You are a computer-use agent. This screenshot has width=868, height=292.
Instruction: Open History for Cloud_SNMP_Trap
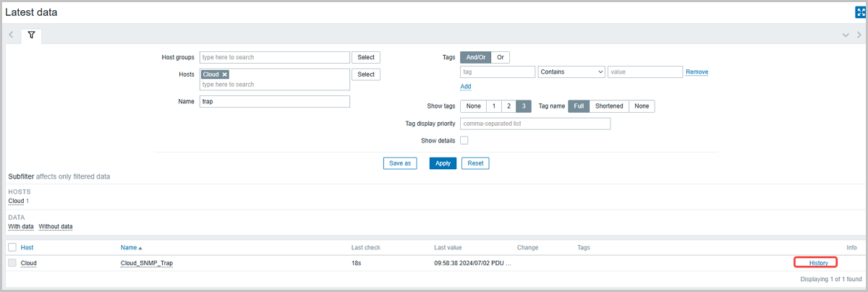click(x=818, y=263)
